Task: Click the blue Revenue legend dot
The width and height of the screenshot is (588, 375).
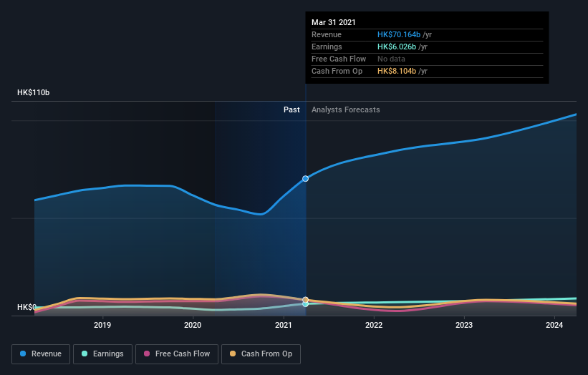Action: click(x=23, y=354)
